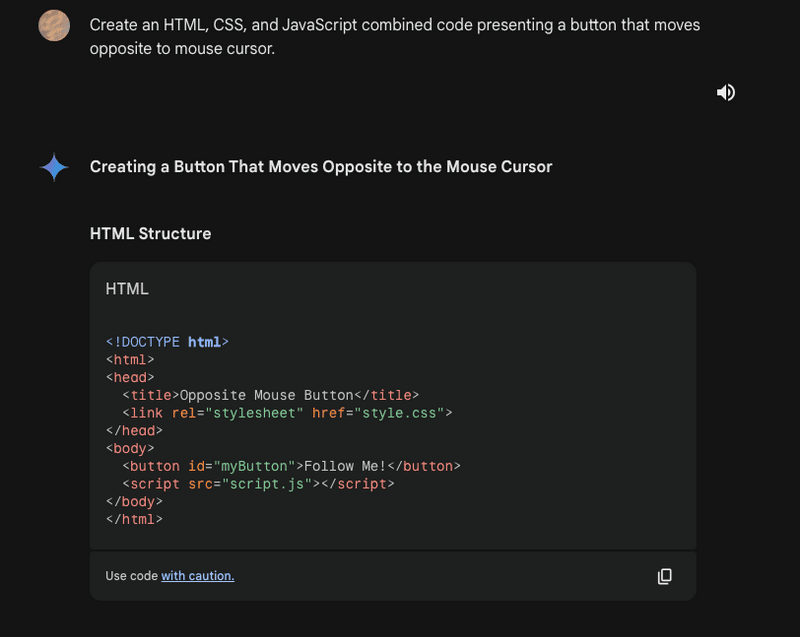800x637 pixels.
Task: Click the closing </head> tag line
Action: pyautogui.click(x=134, y=431)
